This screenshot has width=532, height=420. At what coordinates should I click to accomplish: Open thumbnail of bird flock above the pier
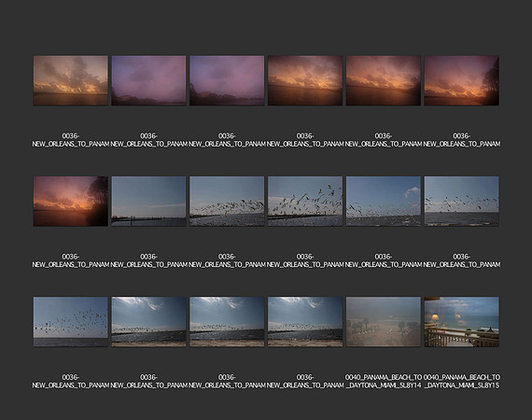coord(227,202)
